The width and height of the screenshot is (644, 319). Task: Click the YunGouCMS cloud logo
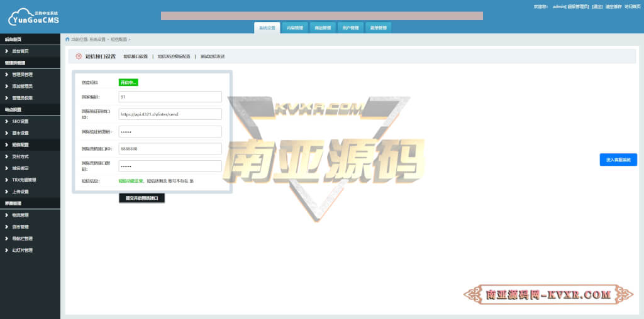tap(34, 17)
